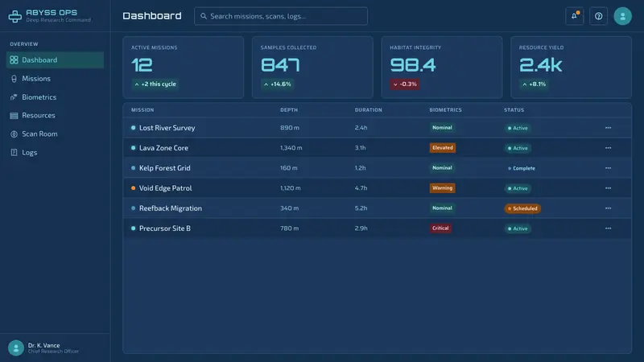Click the Complete status for Kelp Forest Grid
This screenshot has height=362, width=644.
tap(522, 168)
